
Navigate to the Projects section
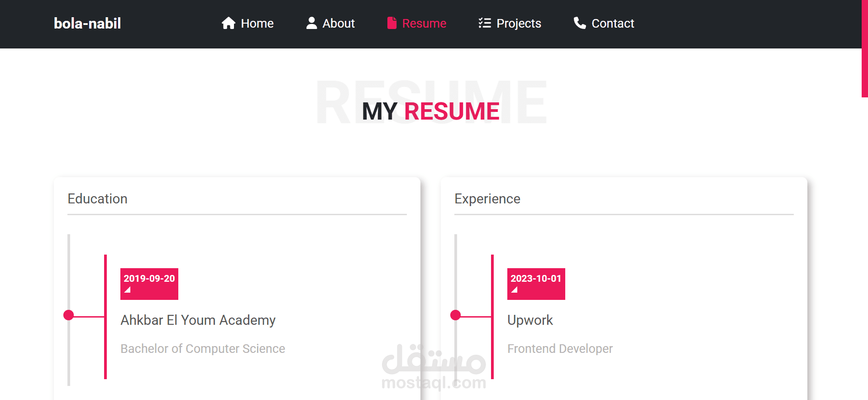(x=519, y=24)
